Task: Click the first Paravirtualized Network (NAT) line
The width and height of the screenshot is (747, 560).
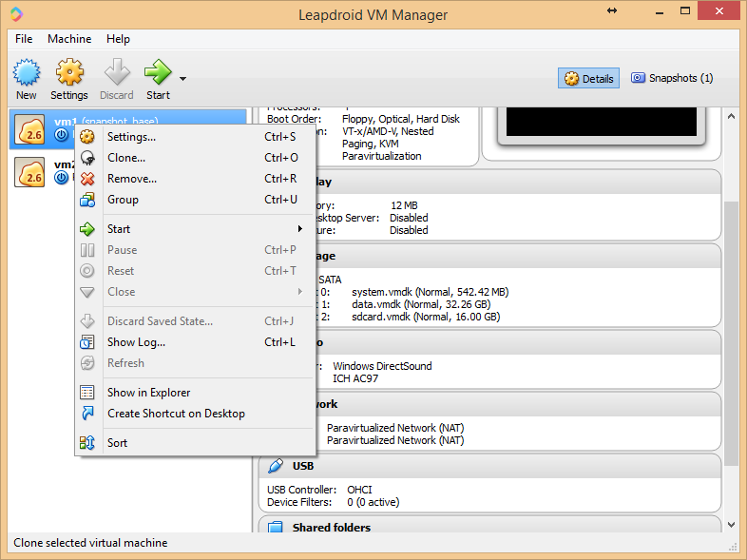Action: [x=395, y=428]
